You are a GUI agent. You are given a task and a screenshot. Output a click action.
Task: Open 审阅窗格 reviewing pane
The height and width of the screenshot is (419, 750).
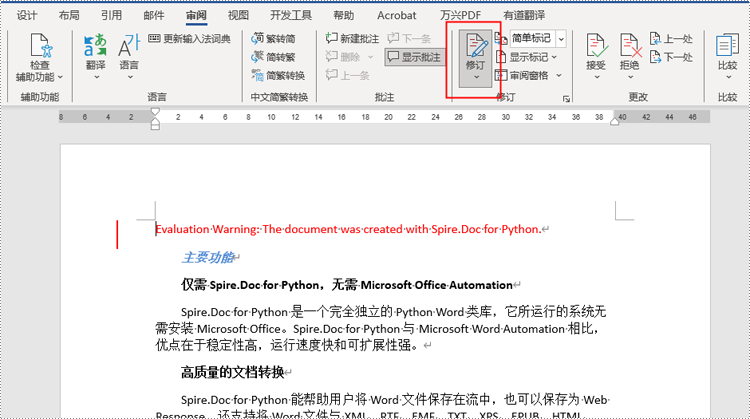point(521,75)
